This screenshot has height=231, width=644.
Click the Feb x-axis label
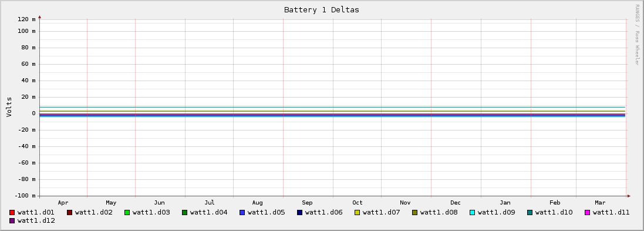(x=555, y=203)
